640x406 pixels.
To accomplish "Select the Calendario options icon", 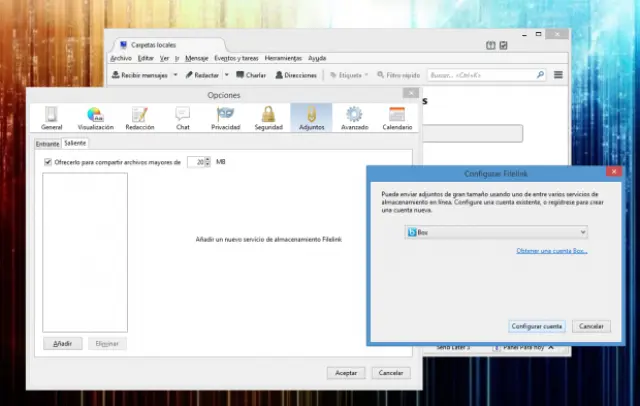I will click(397, 118).
